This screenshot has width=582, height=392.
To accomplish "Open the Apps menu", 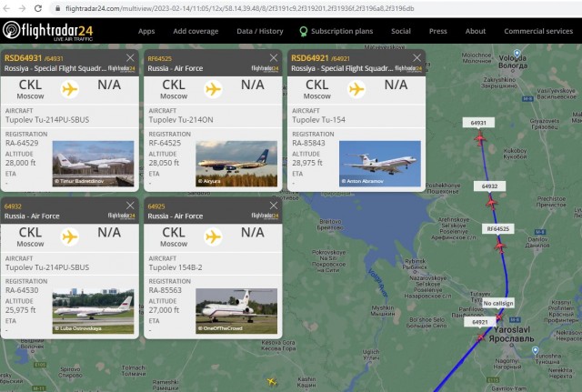I will [146, 31].
